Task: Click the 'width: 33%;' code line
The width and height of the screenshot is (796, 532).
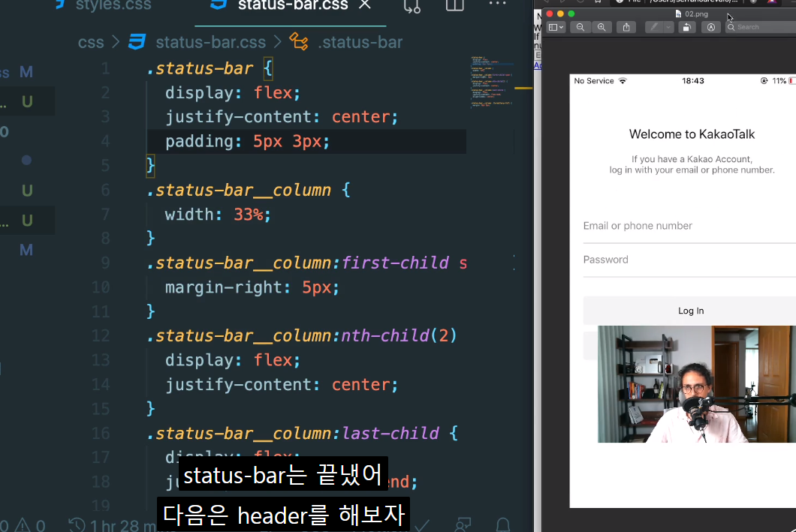Action: [218, 215]
